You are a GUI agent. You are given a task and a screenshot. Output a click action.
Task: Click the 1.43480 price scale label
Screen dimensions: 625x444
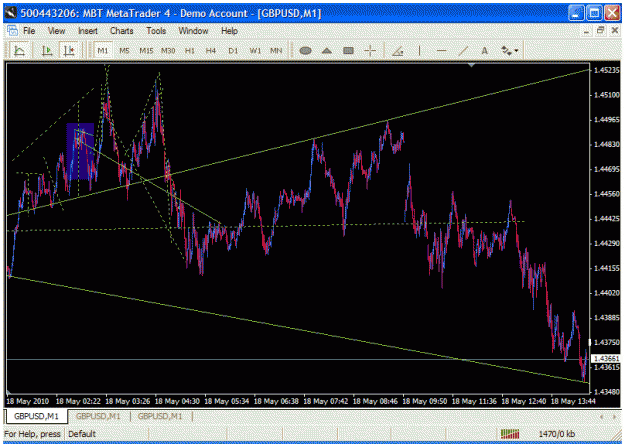607,392
